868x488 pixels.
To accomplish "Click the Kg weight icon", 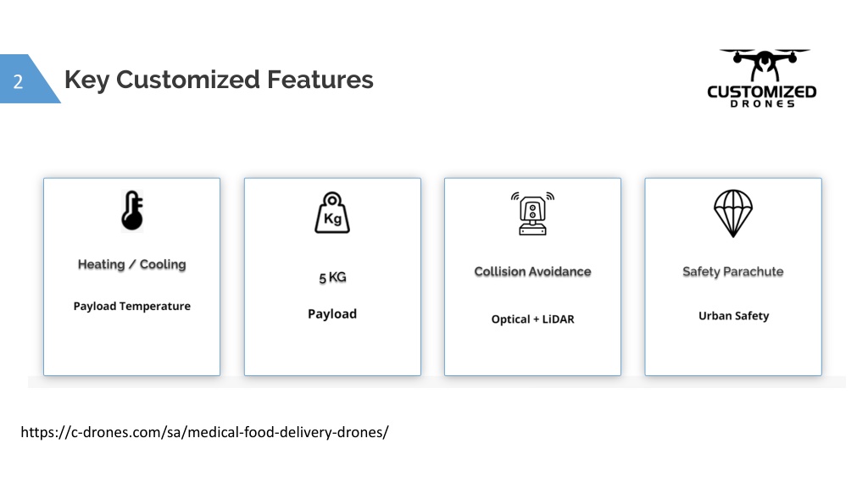I will click(332, 213).
